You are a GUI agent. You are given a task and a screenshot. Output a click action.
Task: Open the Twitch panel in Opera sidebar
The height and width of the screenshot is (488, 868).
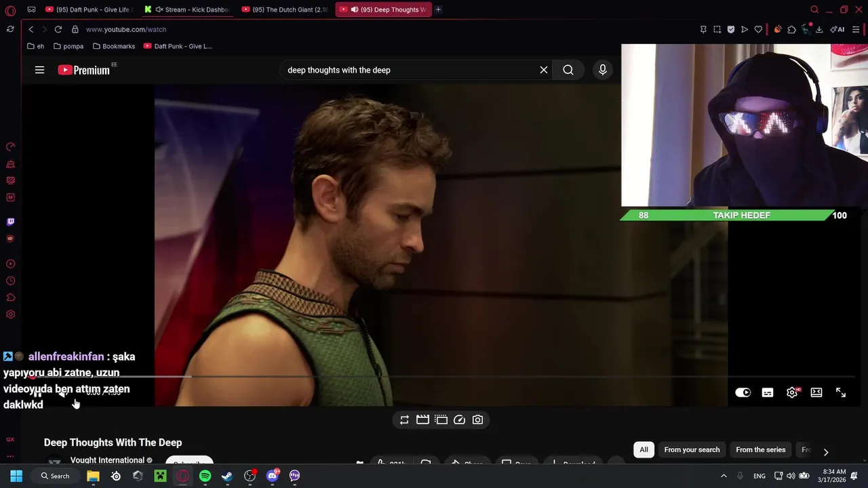point(10,222)
